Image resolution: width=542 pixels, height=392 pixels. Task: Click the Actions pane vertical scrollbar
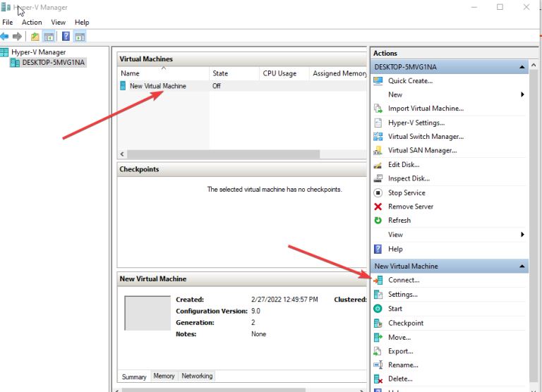click(x=534, y=225)
